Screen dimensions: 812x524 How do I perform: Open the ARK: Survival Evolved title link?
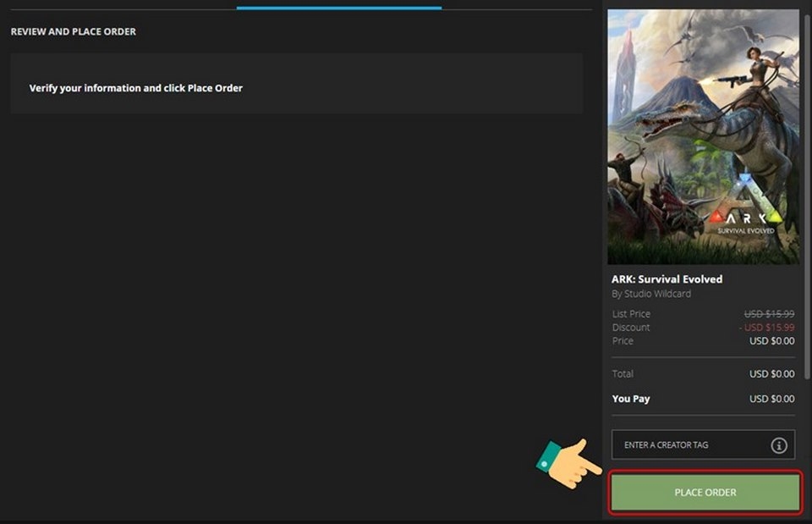click(667, 279)
